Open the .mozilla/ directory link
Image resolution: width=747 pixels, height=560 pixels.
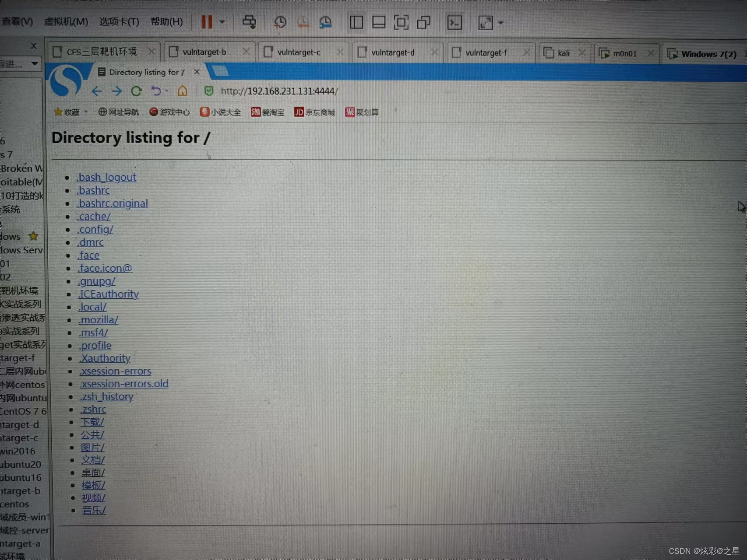[99, 320]
